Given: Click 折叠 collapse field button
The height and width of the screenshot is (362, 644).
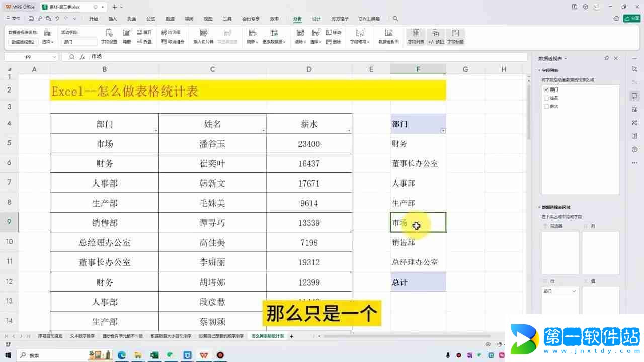Looking at the screenshot, I should (144, 42).
